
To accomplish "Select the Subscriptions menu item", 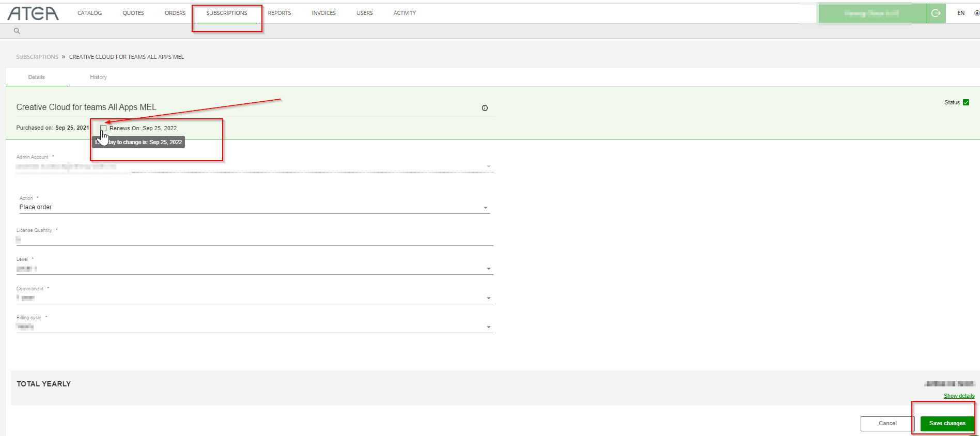I will tap(227, 13).
